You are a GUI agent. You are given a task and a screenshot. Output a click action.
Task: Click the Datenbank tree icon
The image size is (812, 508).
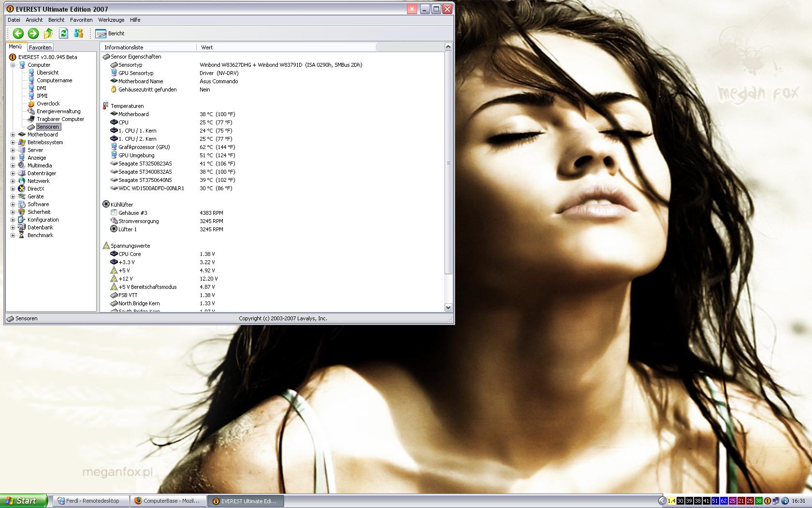pos(22,227)
